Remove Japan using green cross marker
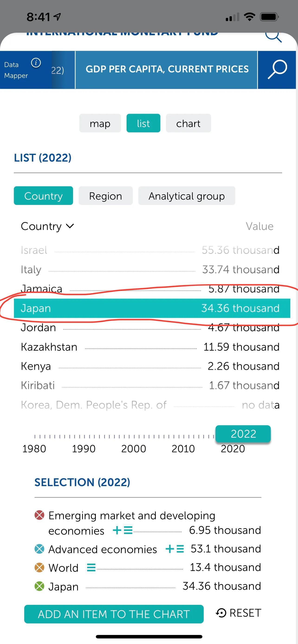298x644 pixels. 39,586
